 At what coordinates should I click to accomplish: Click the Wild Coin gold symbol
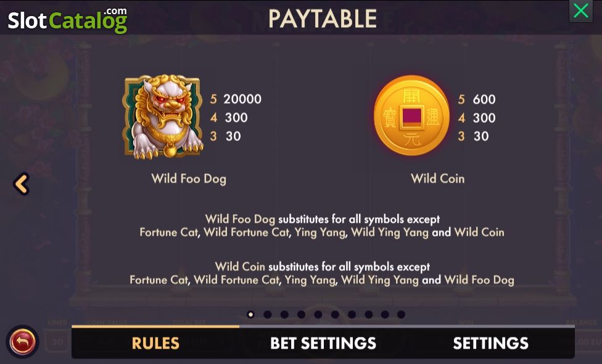tap(411, 115)
